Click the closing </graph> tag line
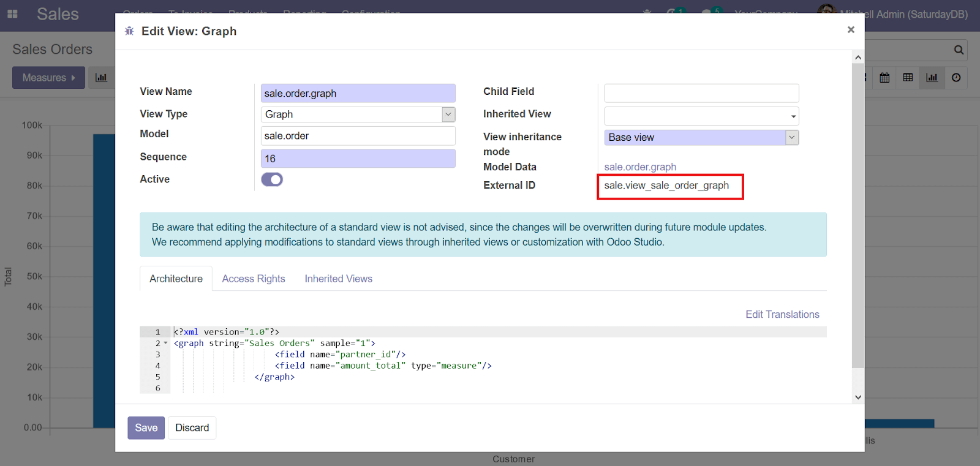Image resolution: width=980 pixels, height=466 pixels. click(x=274, y=377)
